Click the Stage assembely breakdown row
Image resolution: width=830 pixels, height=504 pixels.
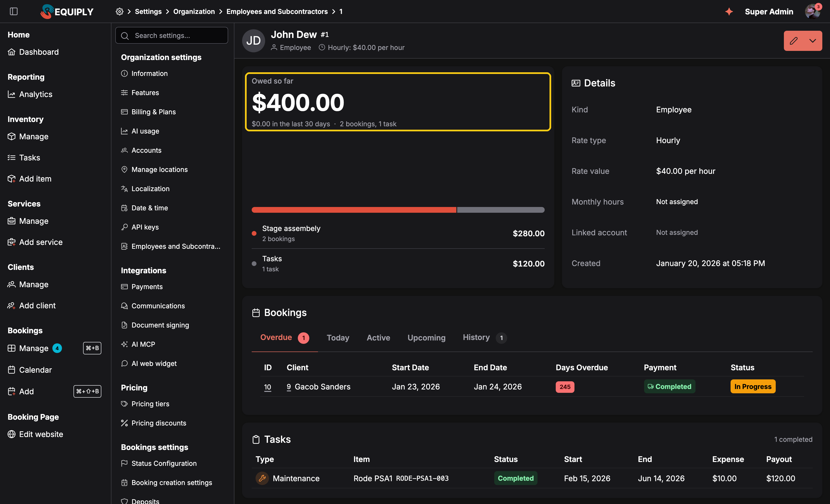[398, 233]
